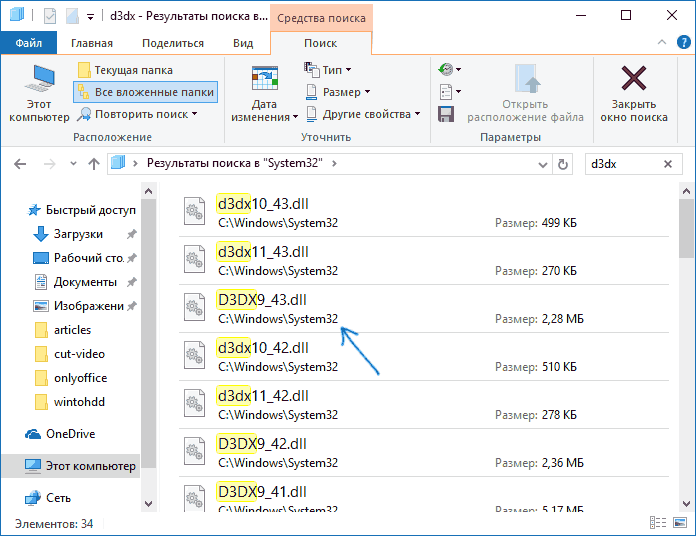Collapse the ribbon with the chevron
Screen dimensions: 696x536
tap(662, 42)
